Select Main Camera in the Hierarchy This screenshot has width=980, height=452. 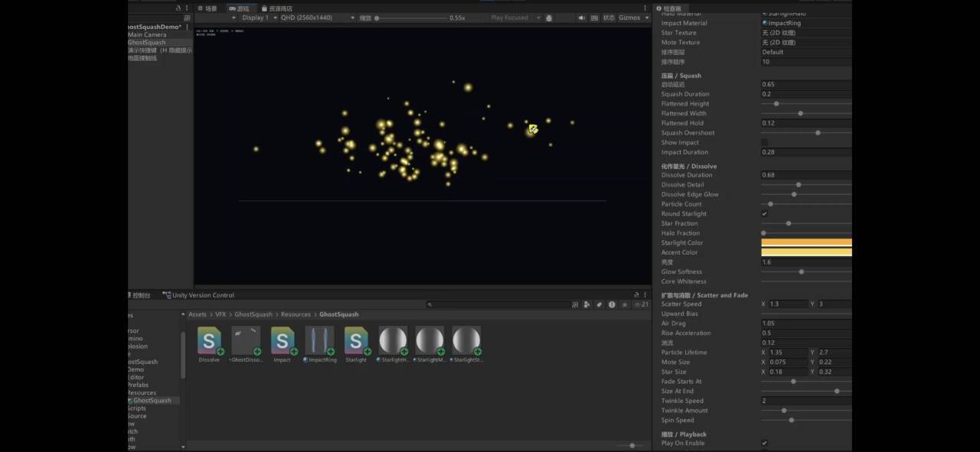[x=146, y=34]
